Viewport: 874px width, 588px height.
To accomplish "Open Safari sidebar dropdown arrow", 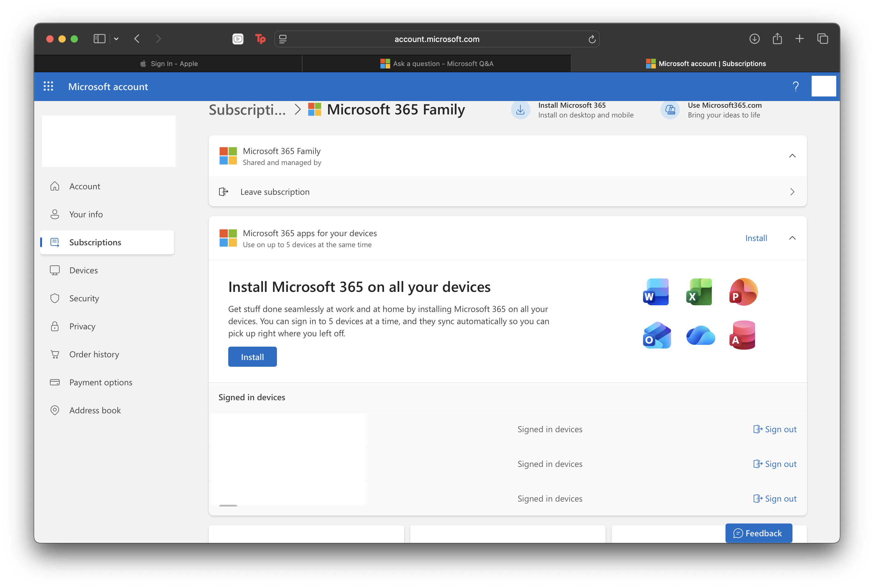I will 116,39.
